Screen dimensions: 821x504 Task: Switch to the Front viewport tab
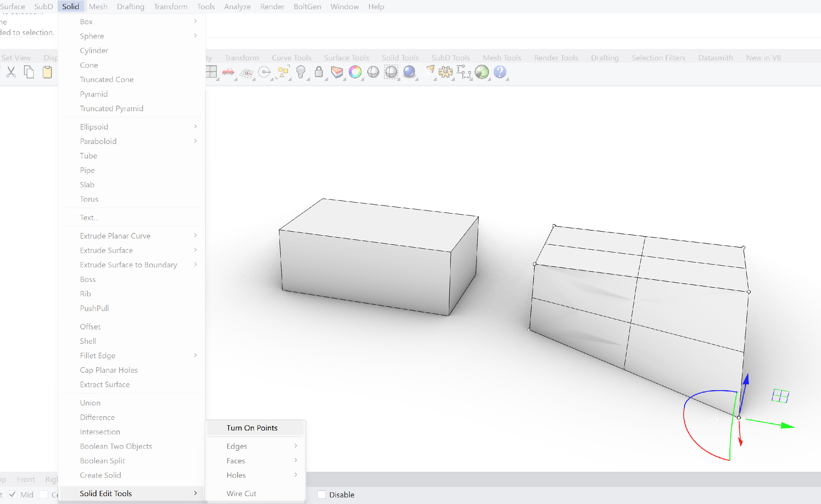coord(26,479)
